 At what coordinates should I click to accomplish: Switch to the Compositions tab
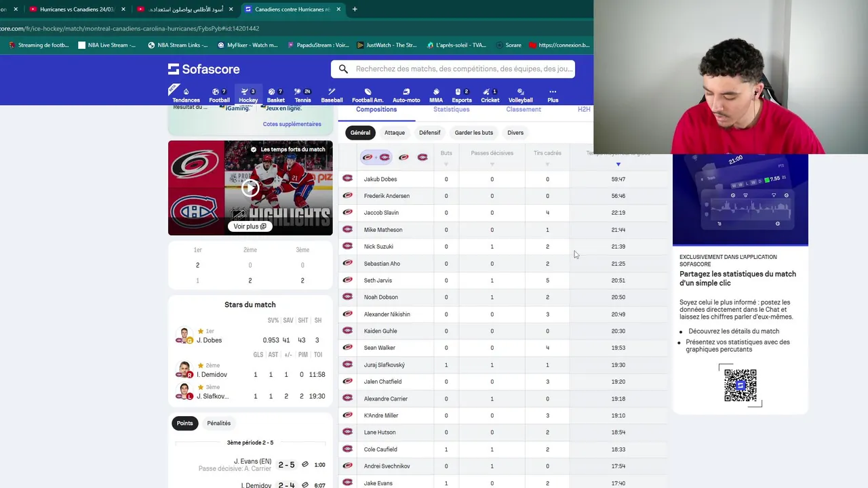(x=376, y=110)
